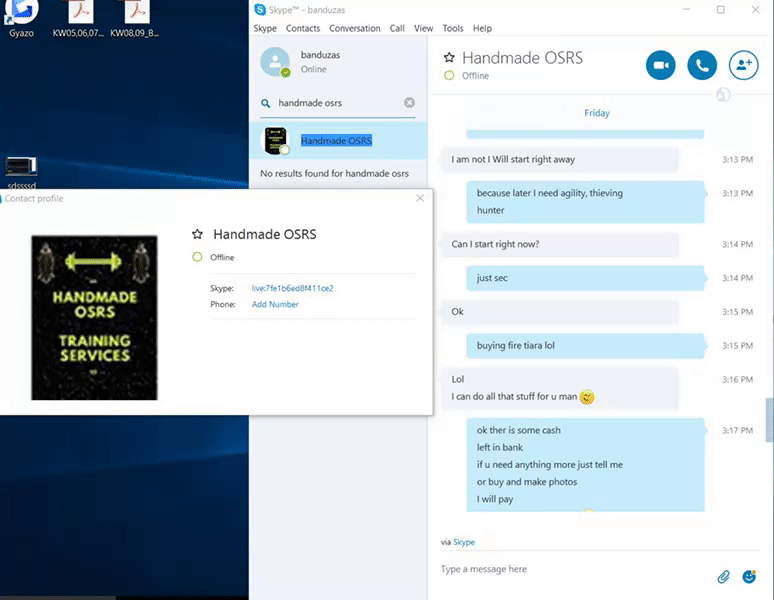Clear the handmade osrs search text
Image resolution: width=774 pixels, height=600 pixels.
[x=409, y=103]
